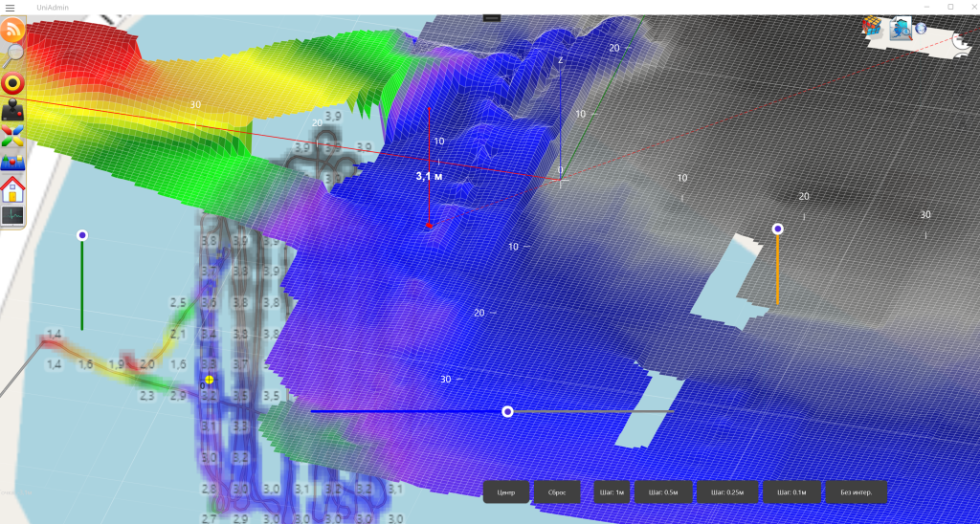This screenshot has height=524, width=980.
Task: Click the red and yellow target icon
Action: click(12, 82)
